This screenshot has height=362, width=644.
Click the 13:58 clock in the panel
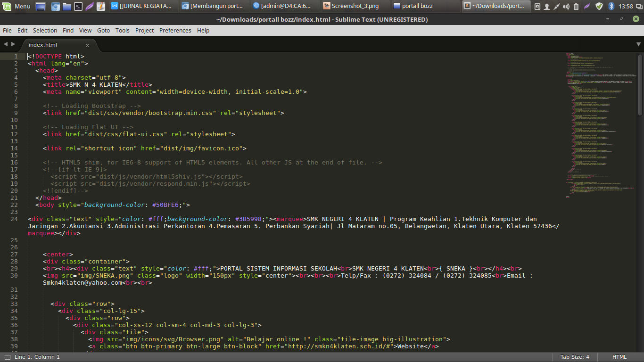[626, 6]
